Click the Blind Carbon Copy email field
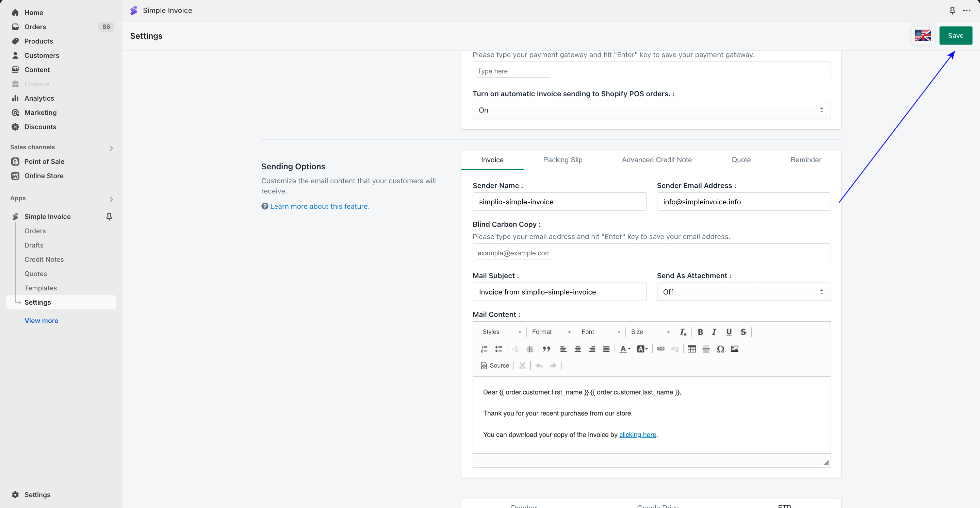This screenshot has width=980, height=508. coord(513,253)
